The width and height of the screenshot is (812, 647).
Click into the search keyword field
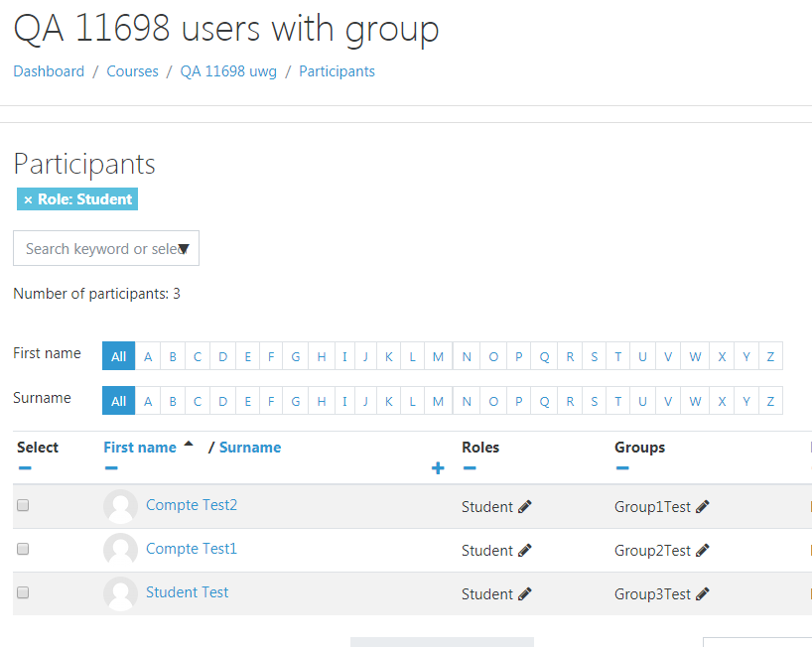coord(98,248)
